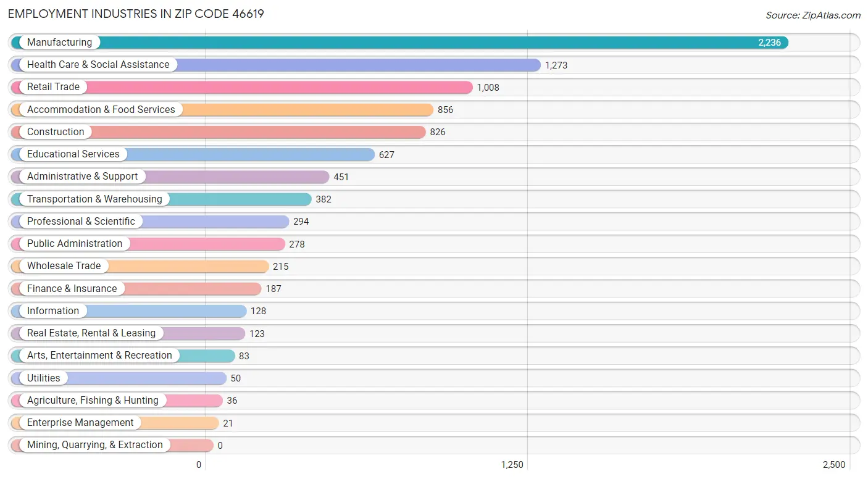Screen dimensions: 868x479
Task: Click the 50 value label
Action: 236,378
